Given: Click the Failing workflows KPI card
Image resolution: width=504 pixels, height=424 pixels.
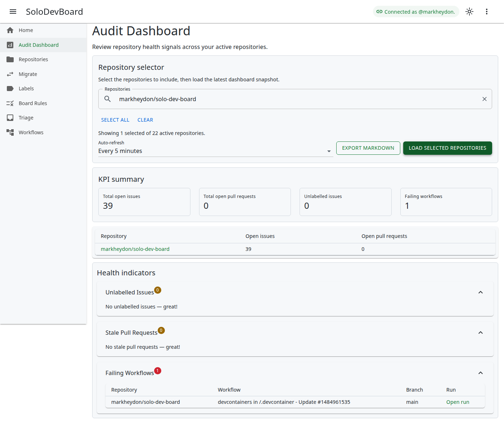Looking at the screenshot, I should pyautogui.click(x=446, y=202).
